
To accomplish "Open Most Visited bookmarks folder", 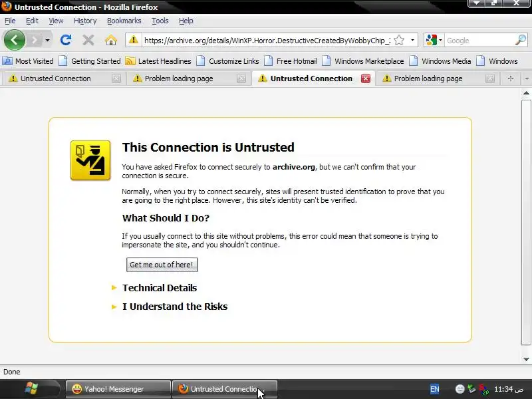I will [28, 61].
